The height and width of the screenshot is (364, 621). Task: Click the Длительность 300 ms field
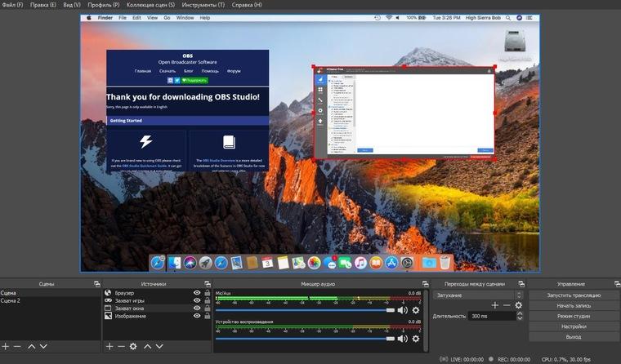(x=492, y=316)
